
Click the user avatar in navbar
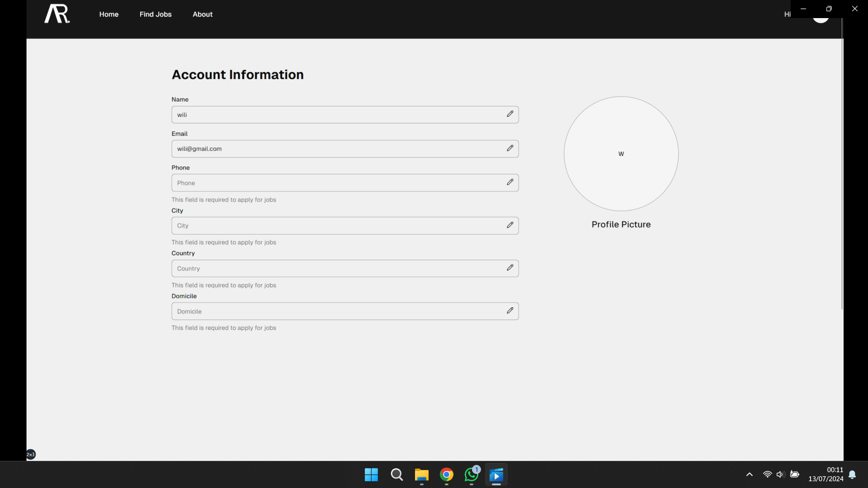[x=821, y=20]
